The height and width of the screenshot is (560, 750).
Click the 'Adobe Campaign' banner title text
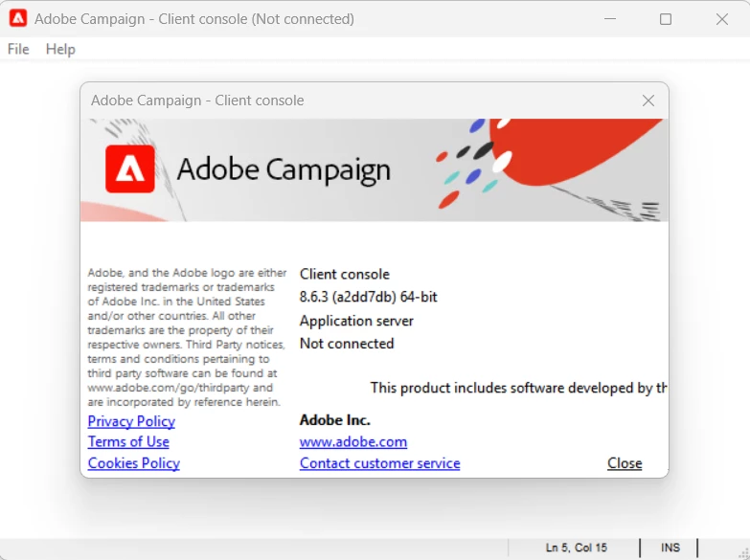(x=284, y=169)
